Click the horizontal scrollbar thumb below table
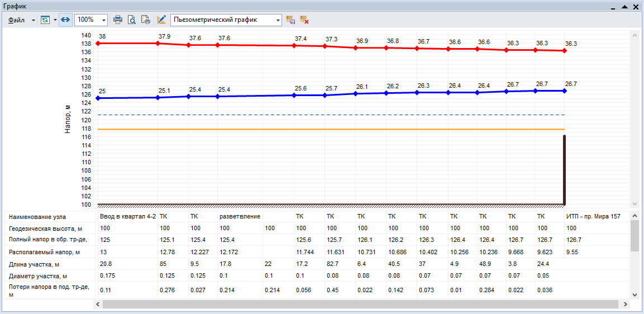Screen dimensions: 644x314 (360, 304)
